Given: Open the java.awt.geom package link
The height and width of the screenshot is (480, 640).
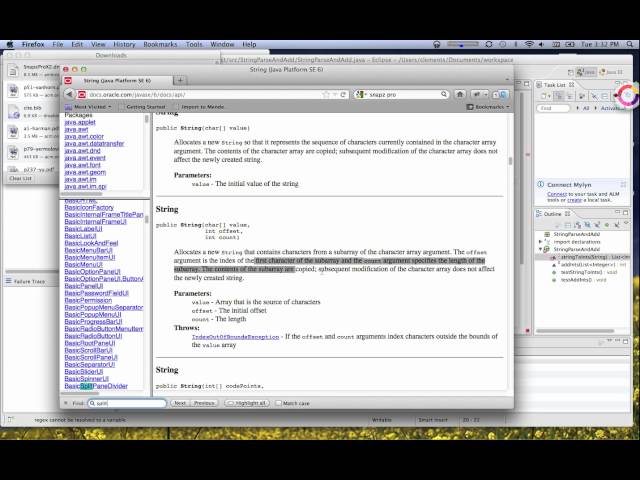Looking at the screenshot, I should click(85, 172).
